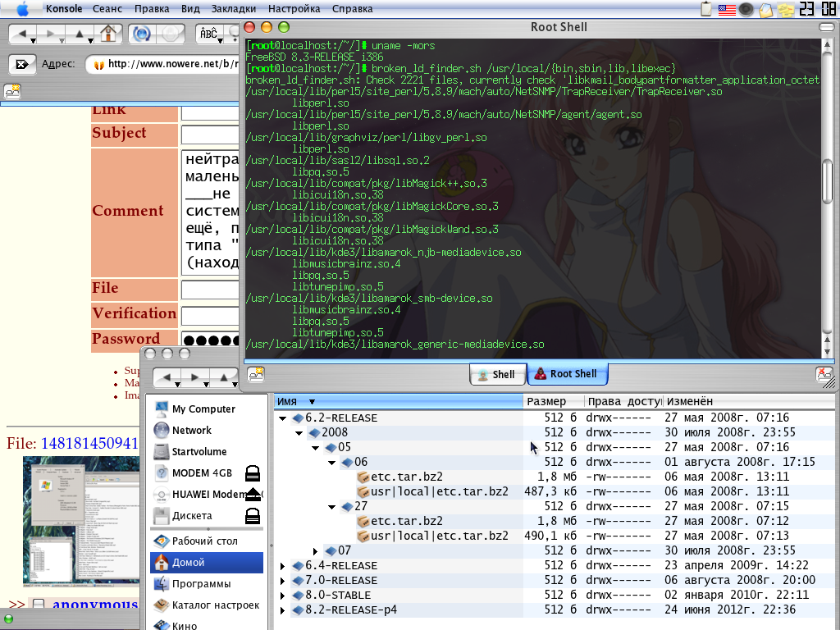Tick the checkbox beside anonymous post
840x630 pixels.
click(39, 605)
